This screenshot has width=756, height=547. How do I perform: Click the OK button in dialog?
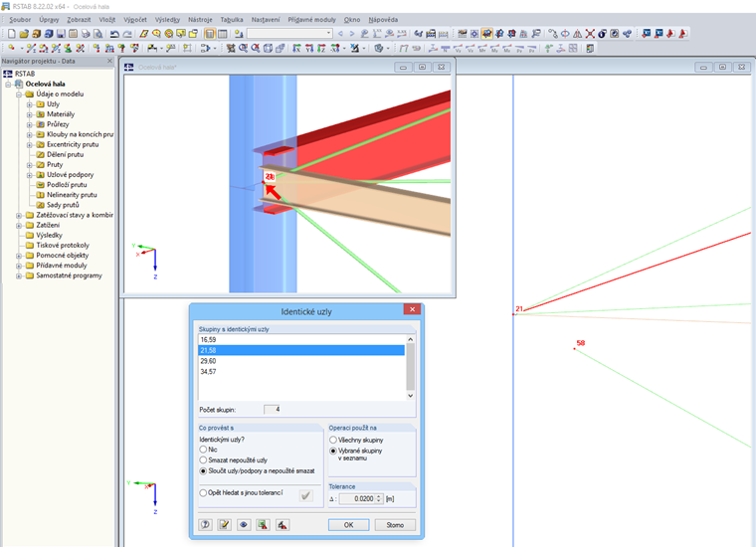348,525
